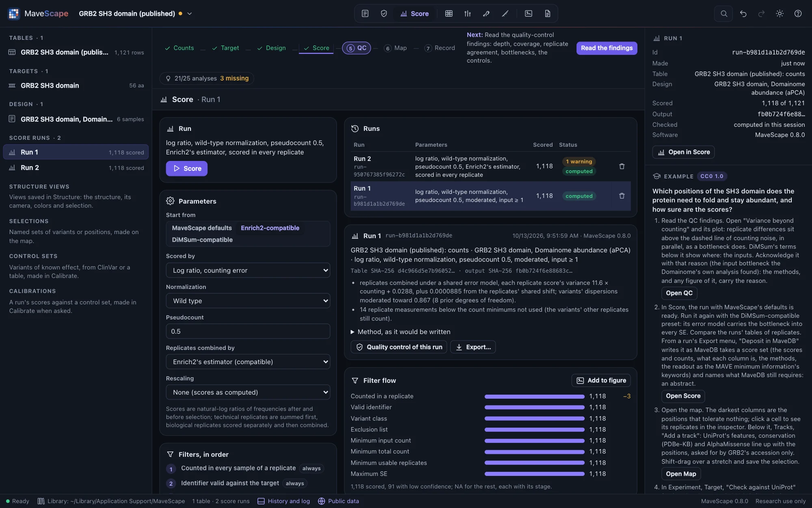
Task: Select the MaveScape defaults preset
Action: [x=202, y=228]
